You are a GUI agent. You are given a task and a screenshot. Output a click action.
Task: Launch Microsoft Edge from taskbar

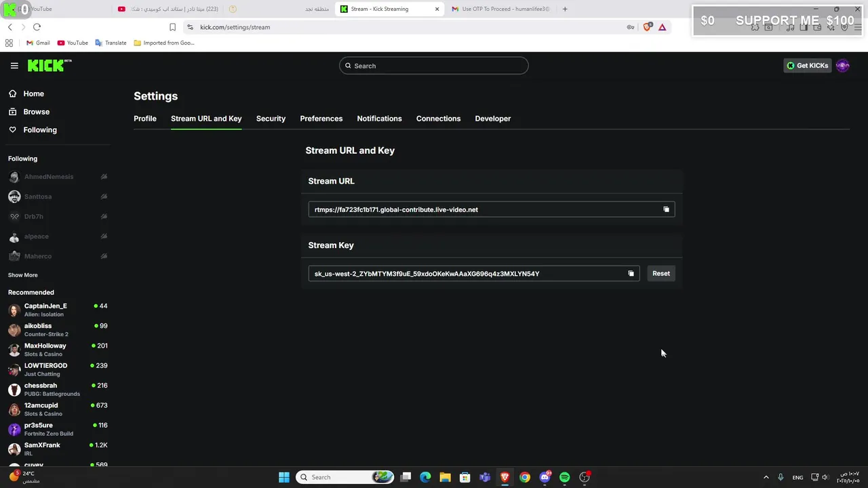coord(425,477)
